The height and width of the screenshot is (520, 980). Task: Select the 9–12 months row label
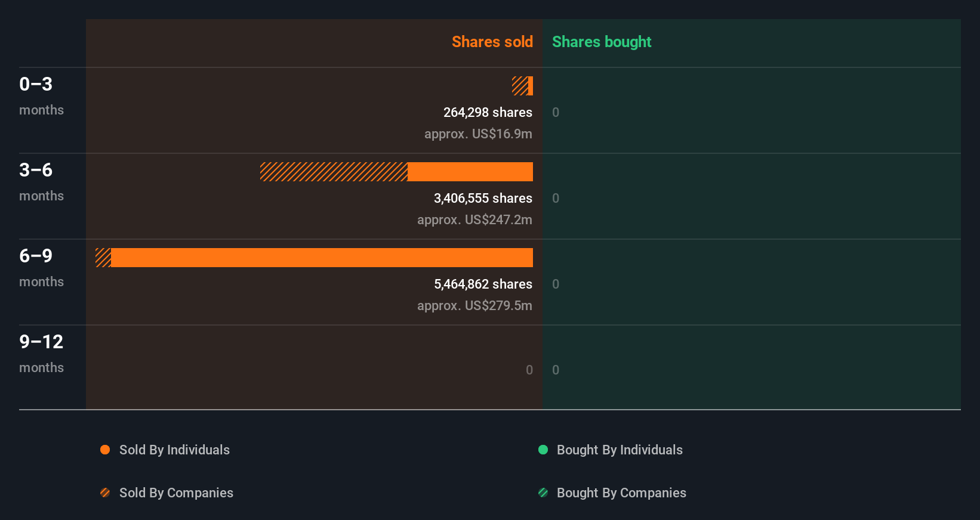tap(41, 353)
